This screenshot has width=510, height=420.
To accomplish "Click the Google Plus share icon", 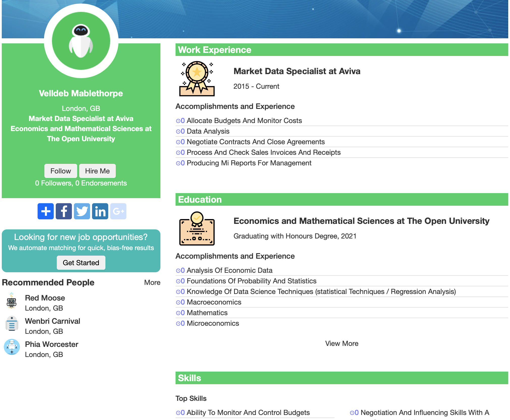I will [x=118, y=211].
